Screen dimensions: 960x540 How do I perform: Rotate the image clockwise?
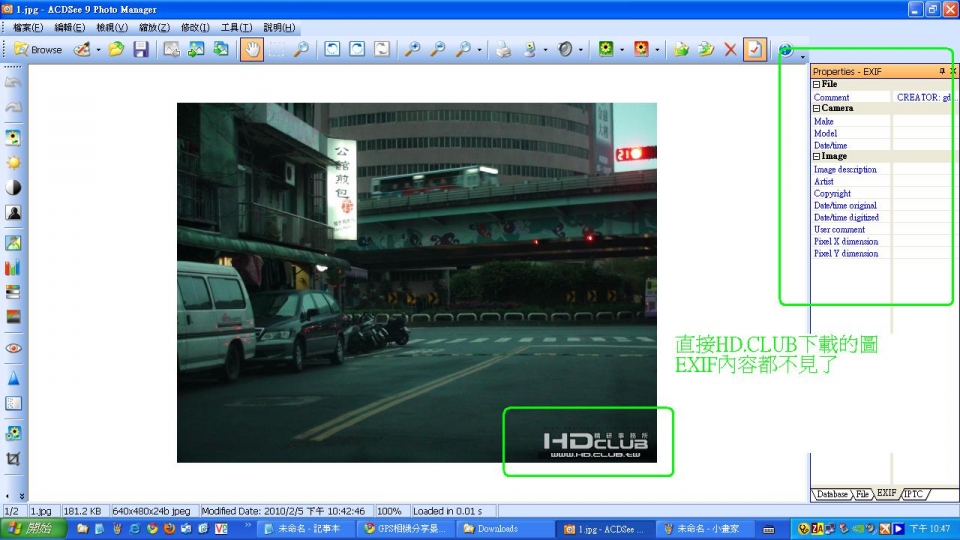[x=357, y=50]
